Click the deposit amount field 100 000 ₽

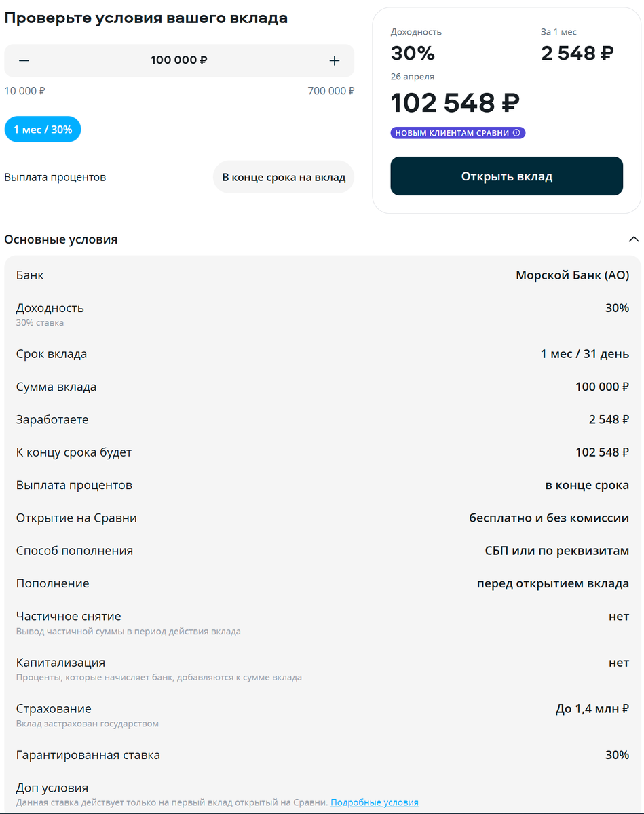click(179, 60)
